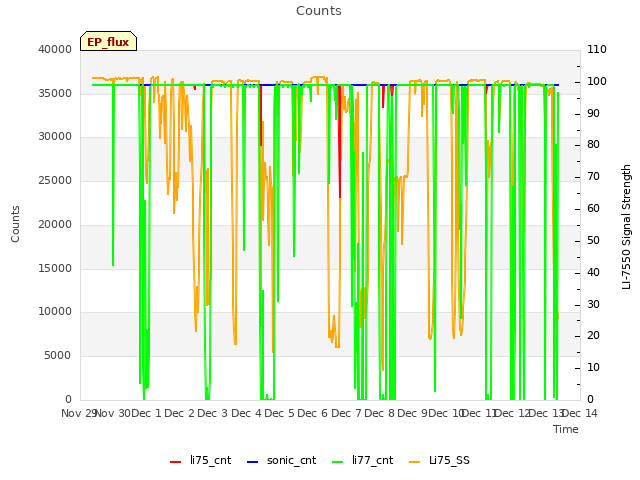The width and height of the screenshot is (640, 480).
Task: Click the 30000 tick label
Action: [x=55, y=137]
